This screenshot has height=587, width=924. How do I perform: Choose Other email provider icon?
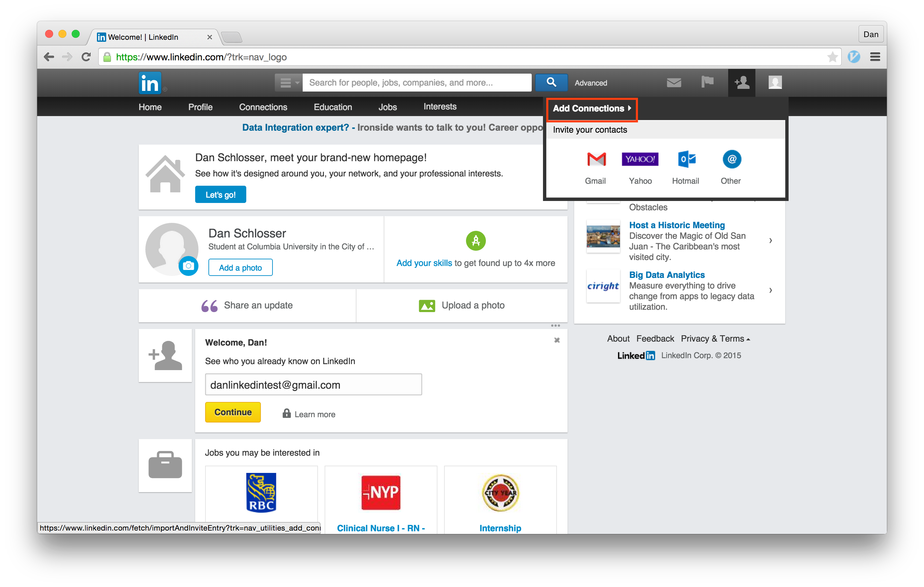[732, 159]
